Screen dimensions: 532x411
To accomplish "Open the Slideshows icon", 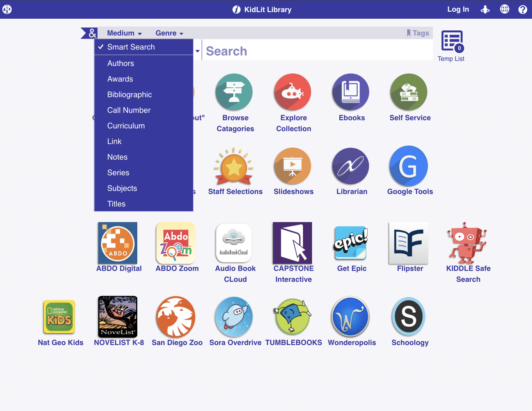I will click(293, 166).
